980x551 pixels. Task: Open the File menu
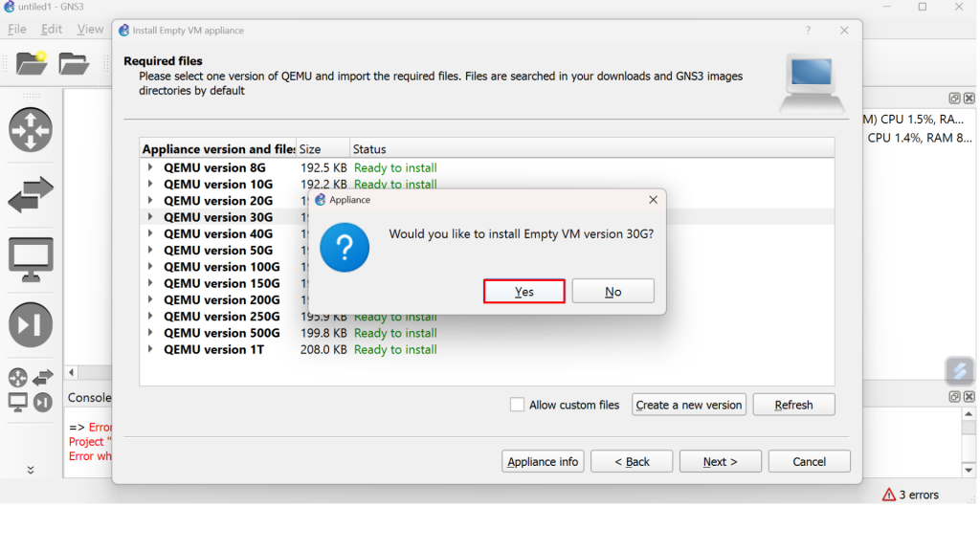pos(17,30)
